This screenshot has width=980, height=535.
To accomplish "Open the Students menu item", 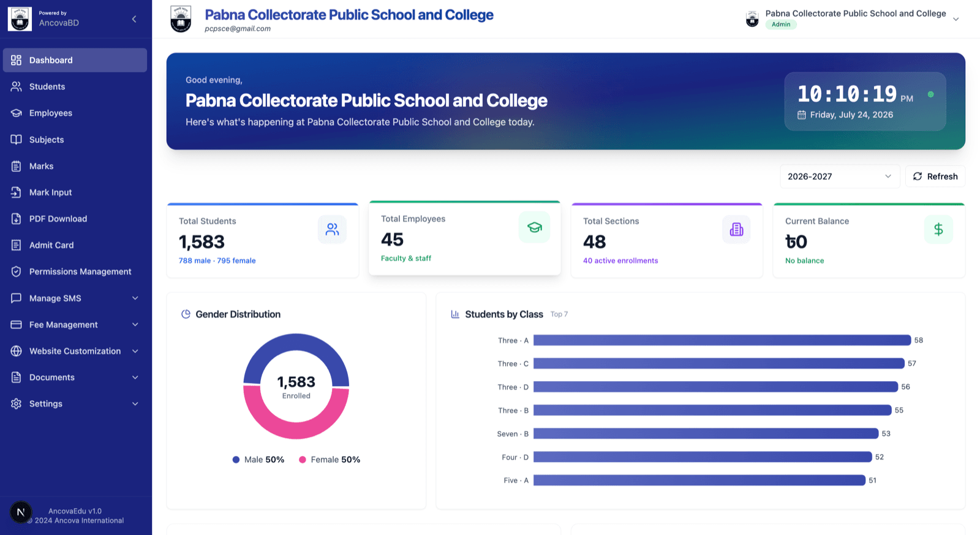I will [75, 86].
